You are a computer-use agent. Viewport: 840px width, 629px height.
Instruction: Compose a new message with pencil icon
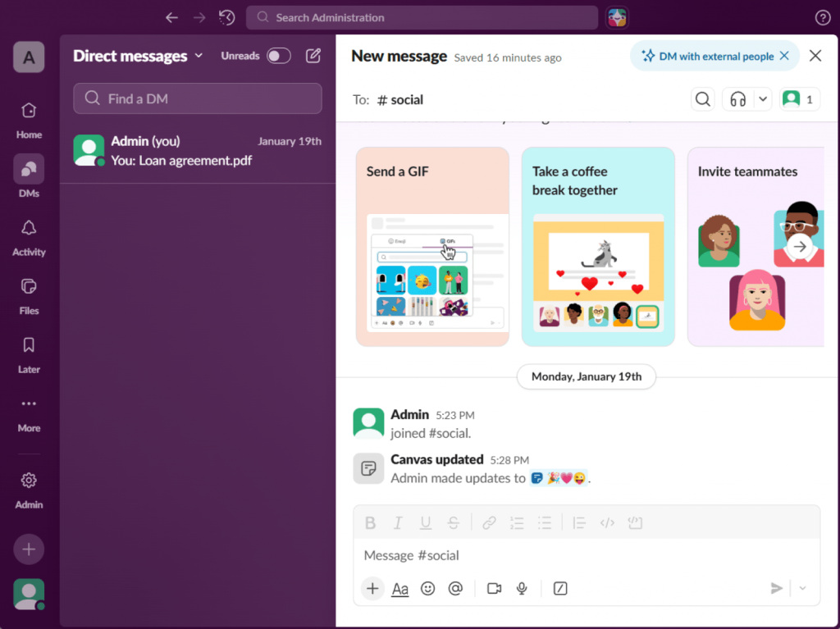pos(313,56)
